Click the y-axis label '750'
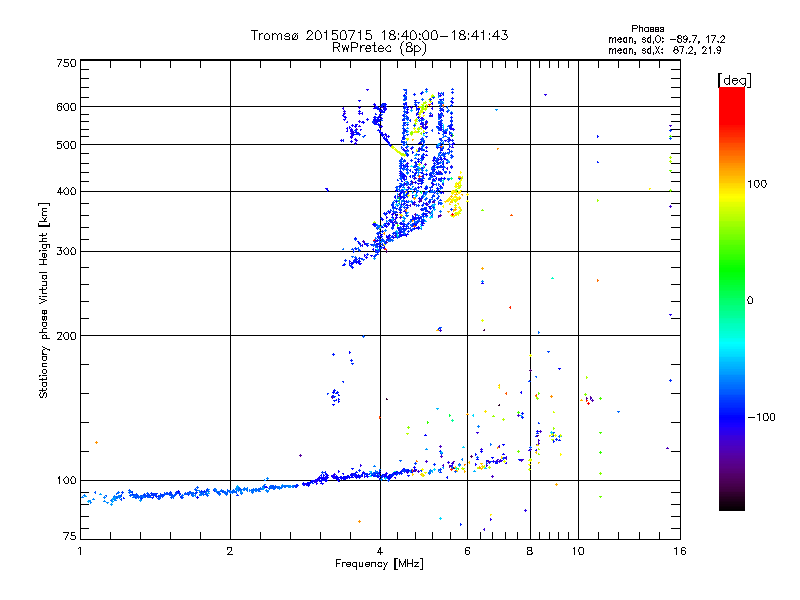 (x=66, y=63)
